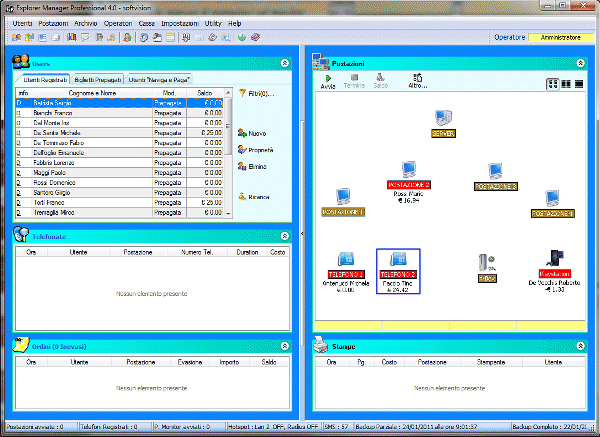Click the Nuovo user button

coord(252,133)
